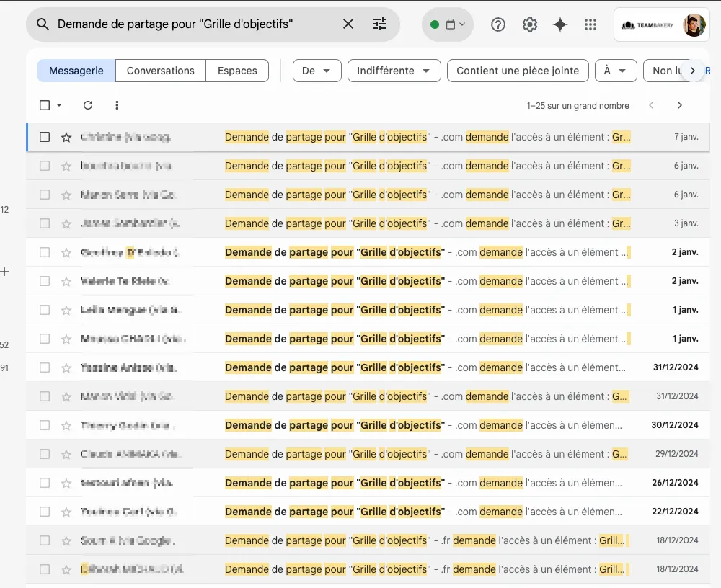Viewport: 721px width, 588px height.
Task: Click the 1–25 sur un grand nombre counter
Action: click(x=578, y=106)
